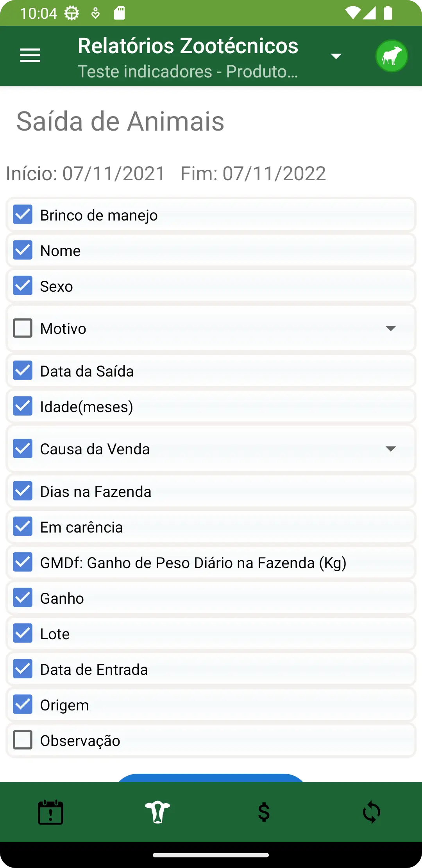Image resolution: width=422 pixels, height=868 pixels.
Task: Tap the sync refresh icon
Action: (x=371, y=812)
